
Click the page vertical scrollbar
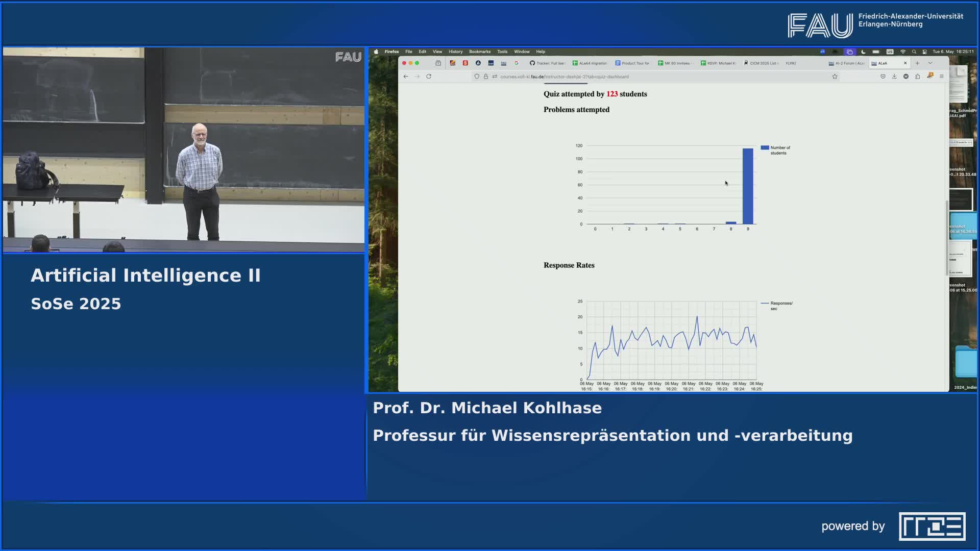(x=947, y=237)
